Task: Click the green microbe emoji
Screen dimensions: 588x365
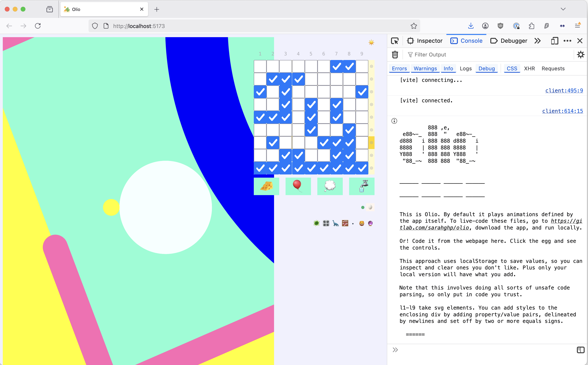Action: pos(316,223)
